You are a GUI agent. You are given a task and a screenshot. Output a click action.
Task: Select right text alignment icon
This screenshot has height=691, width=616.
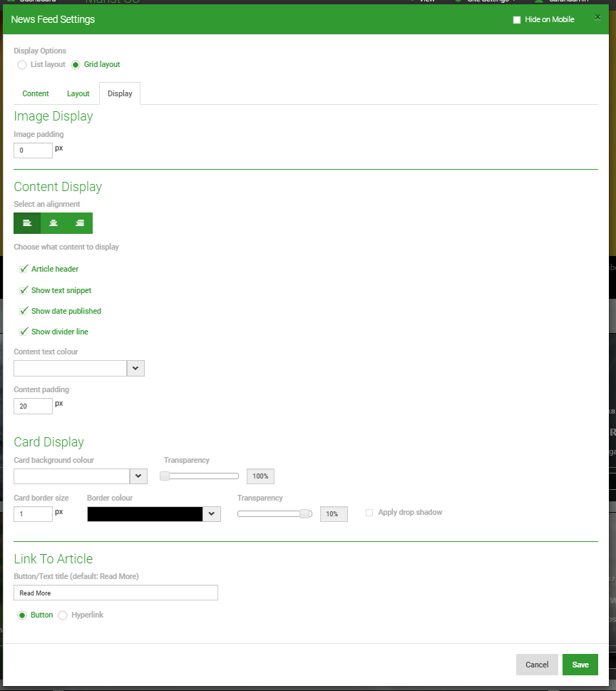(x=80, y=223)
